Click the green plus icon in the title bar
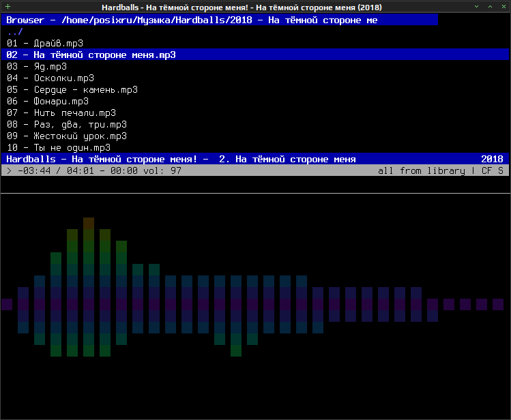Image resolution: width=511 pixels, height=420 pixels. point(8,7)
